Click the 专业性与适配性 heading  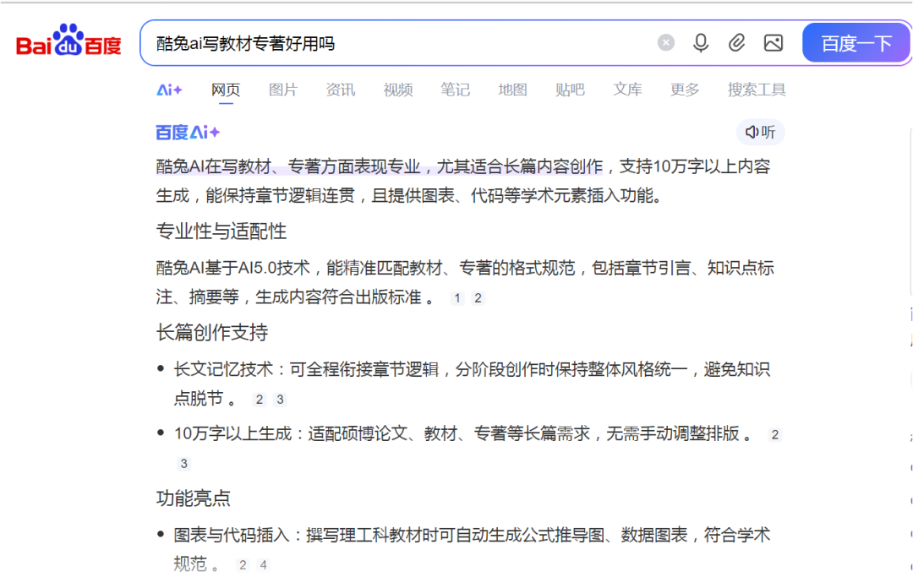(221, 231)
